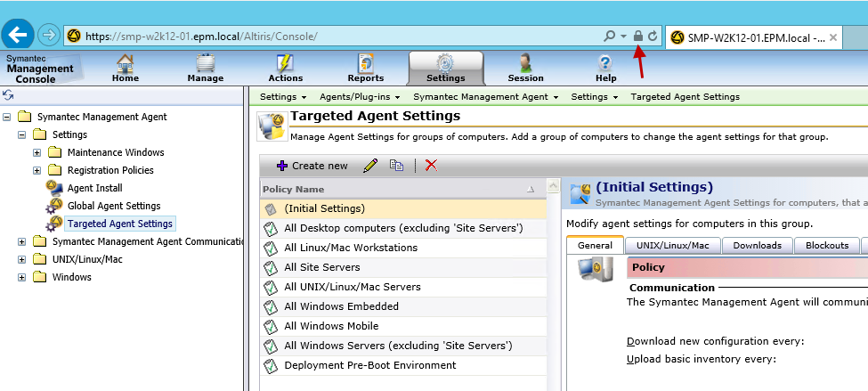Click the security padlock icon

[x=637, y=36]
